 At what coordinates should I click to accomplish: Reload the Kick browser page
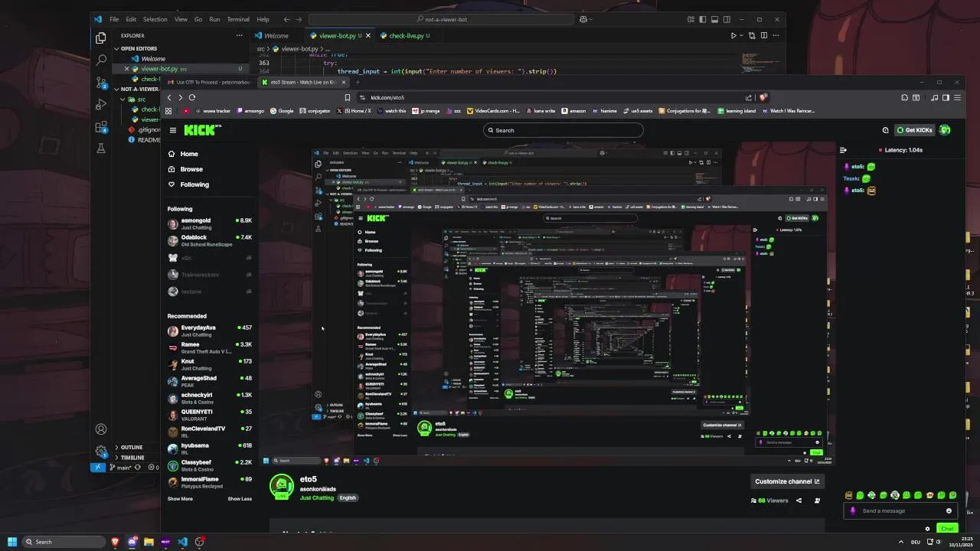(192, 97)
